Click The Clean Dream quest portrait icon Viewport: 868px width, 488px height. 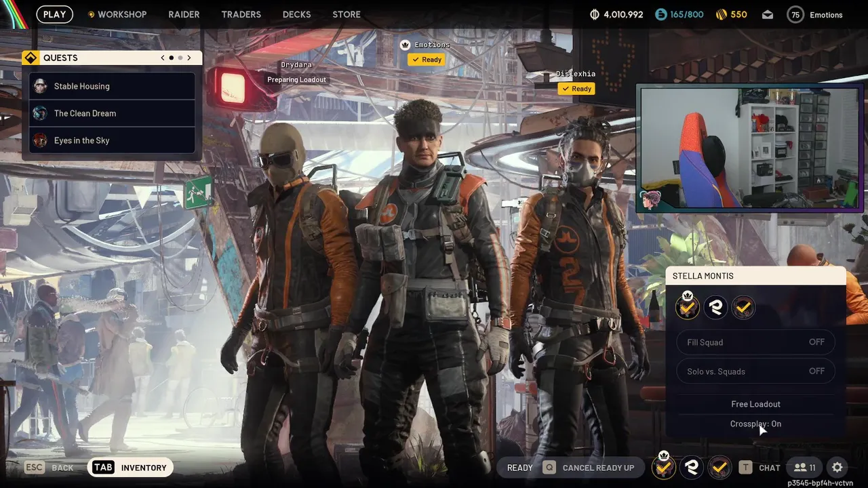point(40,113)
